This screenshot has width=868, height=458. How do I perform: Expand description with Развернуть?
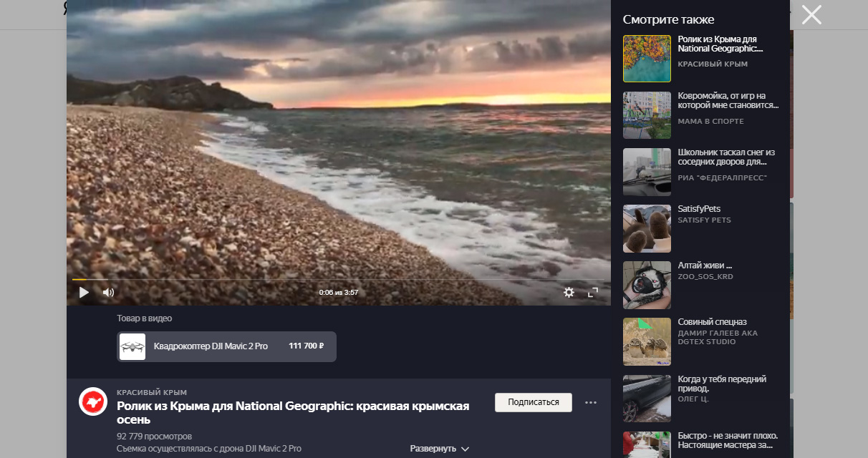point(440,449)
